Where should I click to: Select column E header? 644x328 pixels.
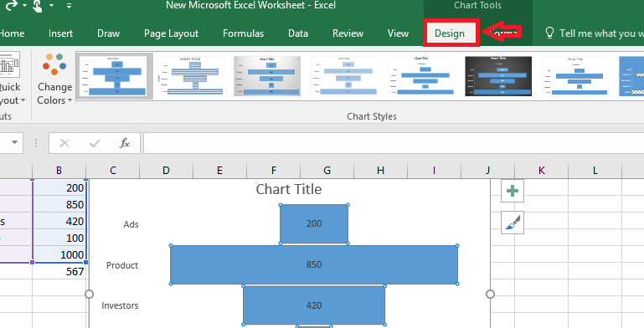pos(219,171)
